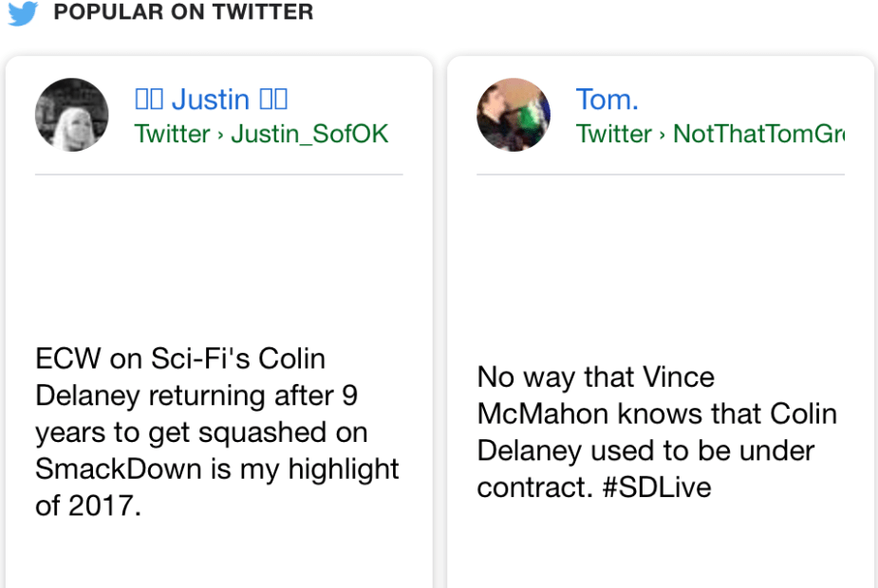Open the Justin display name link
878x588 pixels.
[x=210, y=100]
